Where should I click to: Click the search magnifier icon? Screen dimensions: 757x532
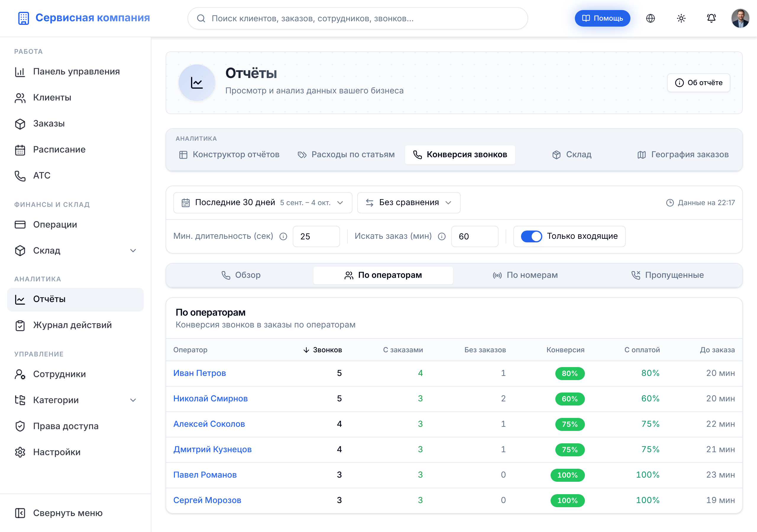pos(201,18)
